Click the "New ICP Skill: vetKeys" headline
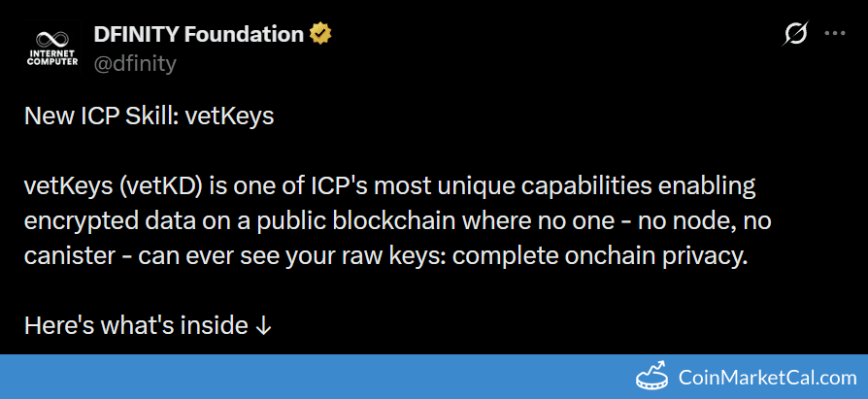Viewport: 868px width, 399px height. pyautogui.click(x=150, y=117)
